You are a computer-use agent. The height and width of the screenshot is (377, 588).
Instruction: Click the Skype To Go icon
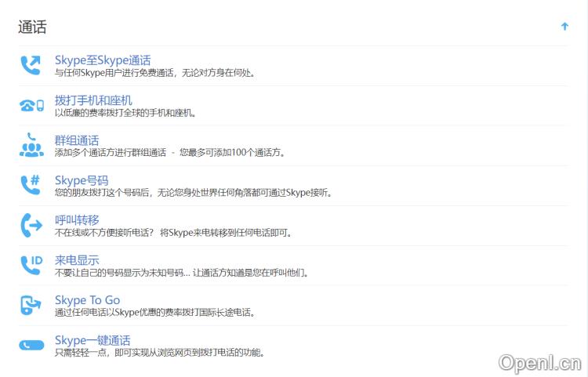pos(31,305)
